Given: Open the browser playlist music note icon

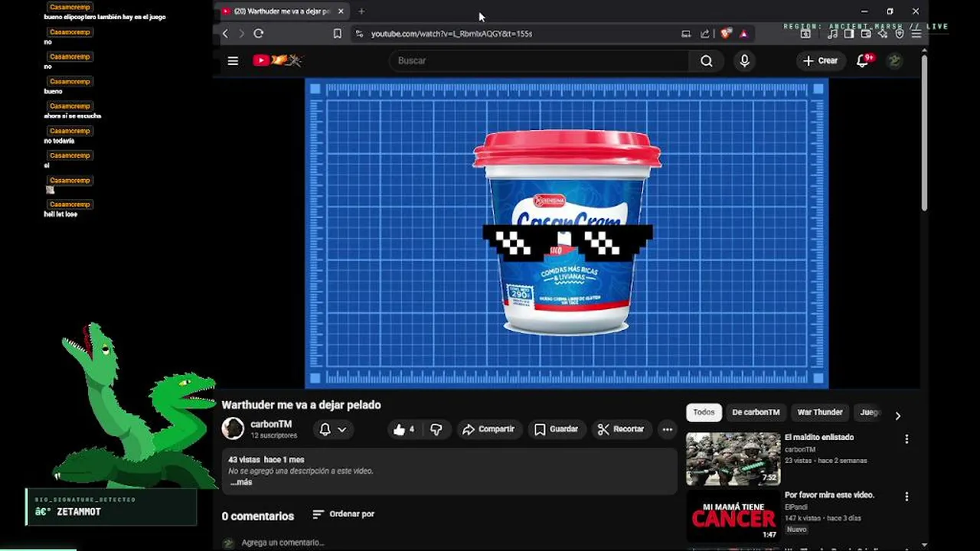Looking at the screenshot, I should [833, 34].
